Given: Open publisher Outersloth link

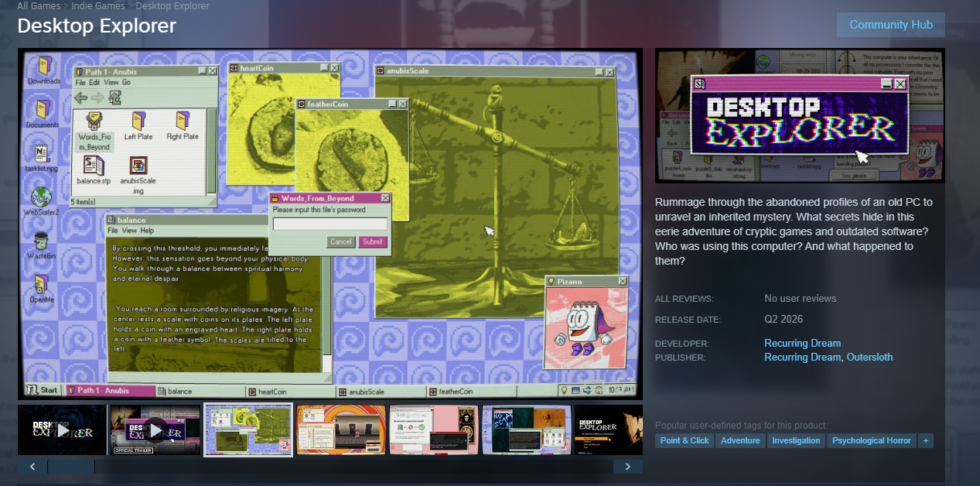Looking at the screenshot, I should (x=869, y=358).
